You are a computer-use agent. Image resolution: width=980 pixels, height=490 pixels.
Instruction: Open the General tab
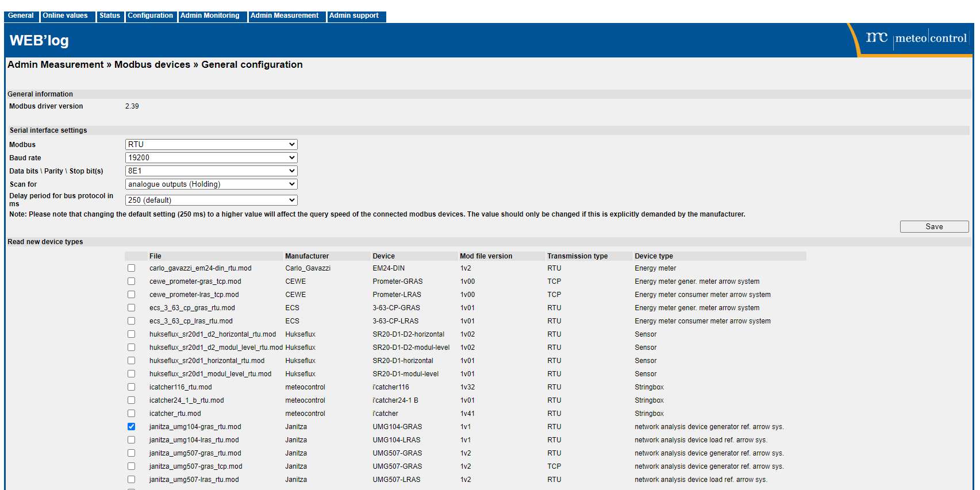(21, 16)
